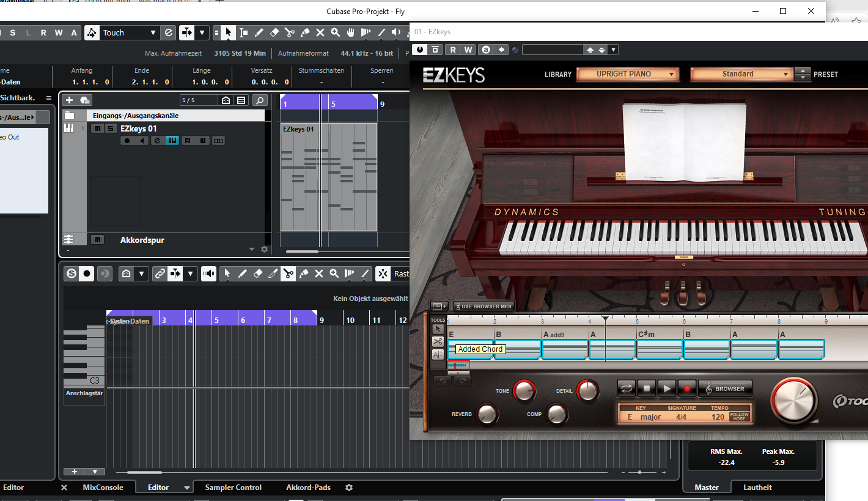Screen dimensions: 868x501
Task: Select the Zoom tool in the key editor
Action: (x=334, y=273)
